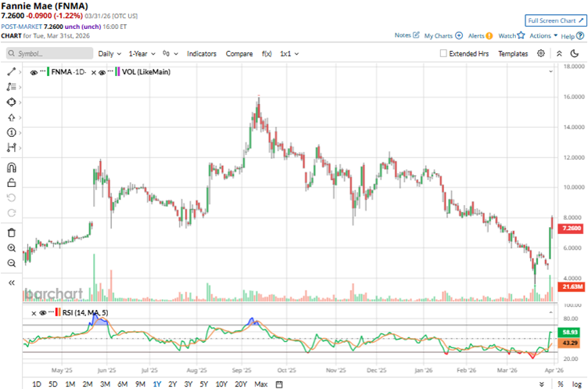The width and height of the screenshot is (588, 389).
Task: Click the zoom out magnifier
Action: (x=12, y=263)
